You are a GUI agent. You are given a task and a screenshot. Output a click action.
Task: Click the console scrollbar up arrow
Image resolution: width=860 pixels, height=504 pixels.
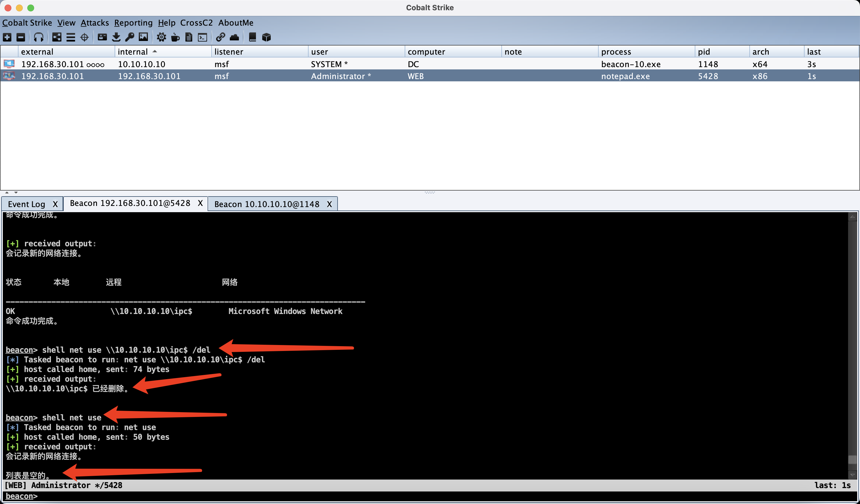(x=852, y=217)
